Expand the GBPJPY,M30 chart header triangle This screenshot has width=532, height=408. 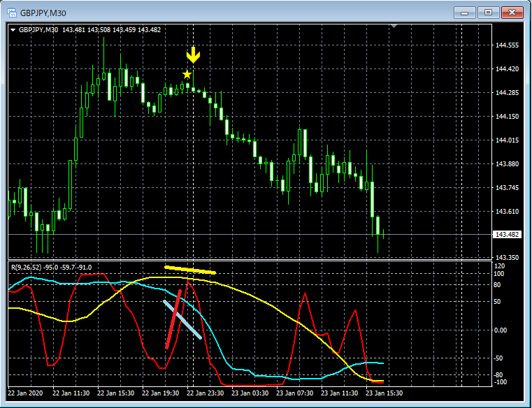[13, 30]
